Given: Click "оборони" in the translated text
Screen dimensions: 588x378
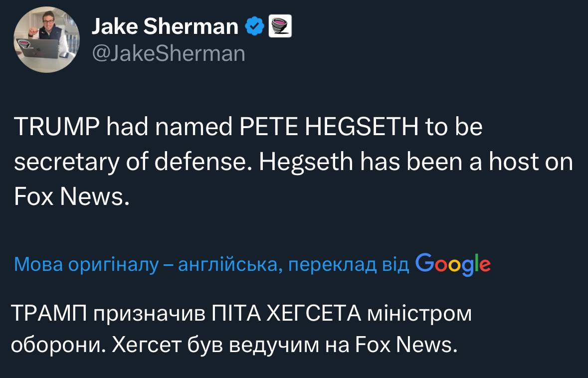Looking at the screenshot, I should tap(57, 344).
